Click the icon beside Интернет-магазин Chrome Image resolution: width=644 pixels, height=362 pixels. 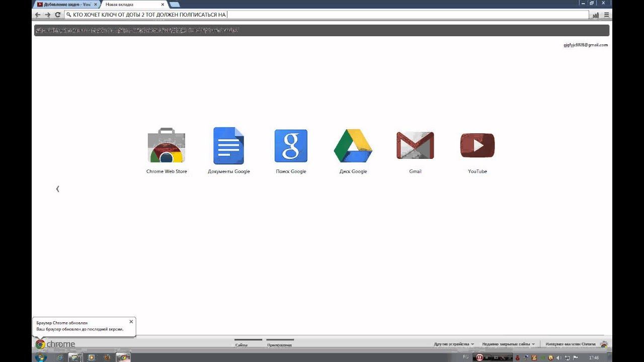tap(604, 344)
